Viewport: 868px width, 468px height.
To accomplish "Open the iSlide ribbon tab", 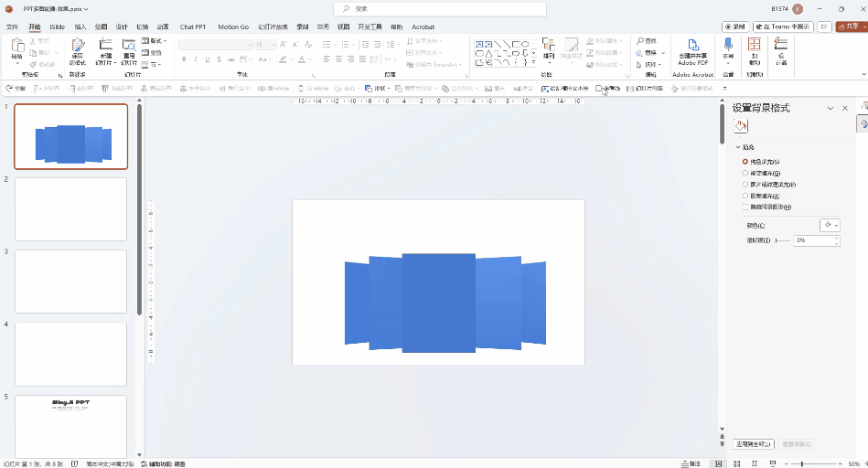I will pyautogui.click(x=57, y=27).
